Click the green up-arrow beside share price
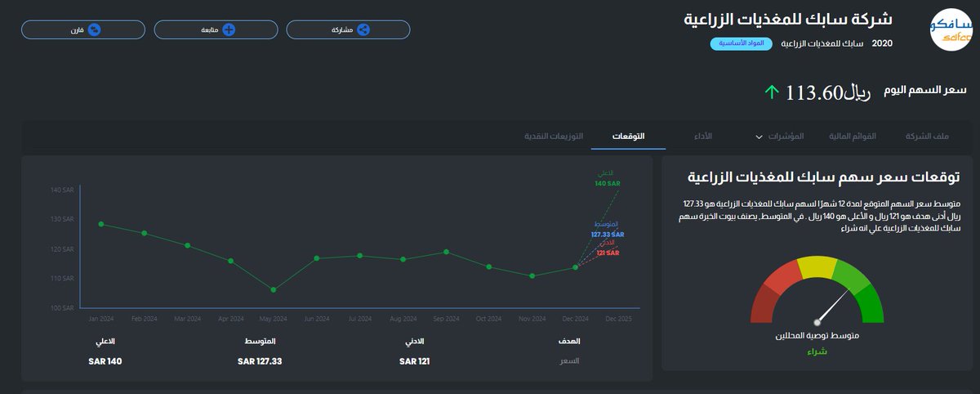This screenshot has width=980, height=394. pos(771,92)
